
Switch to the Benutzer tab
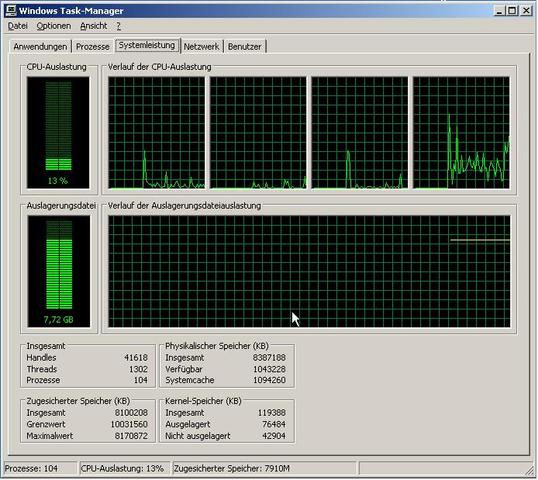(x=245, y=46)
